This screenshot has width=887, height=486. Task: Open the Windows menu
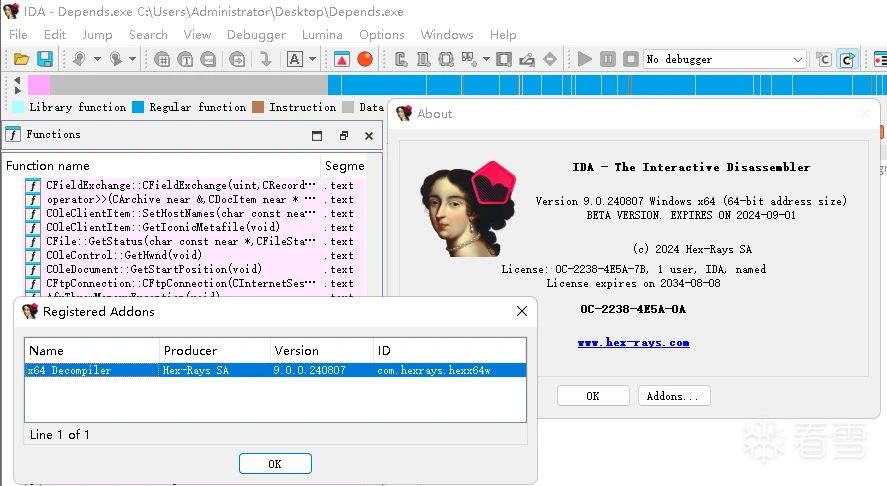click(447, 35)
